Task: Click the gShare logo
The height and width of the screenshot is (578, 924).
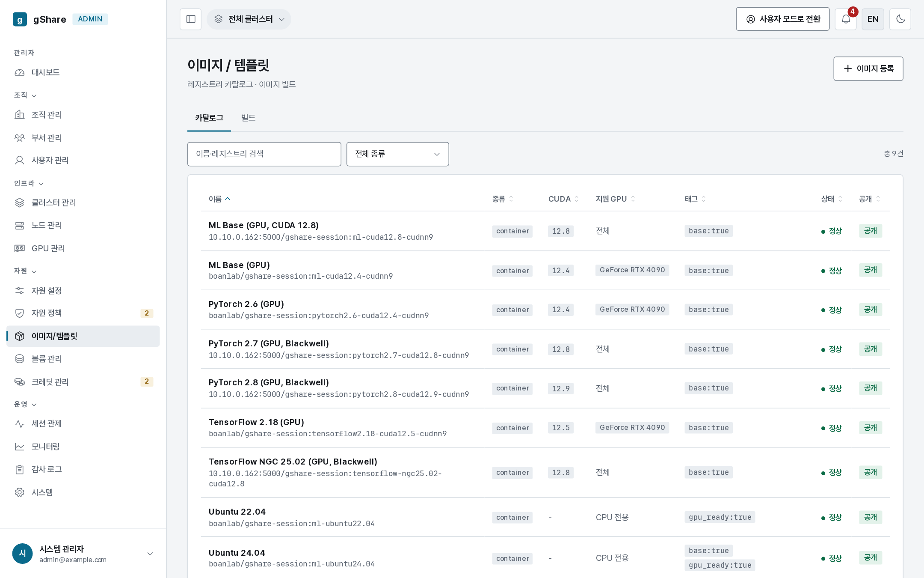Action: pyautogui.click(x=40, y=19)
